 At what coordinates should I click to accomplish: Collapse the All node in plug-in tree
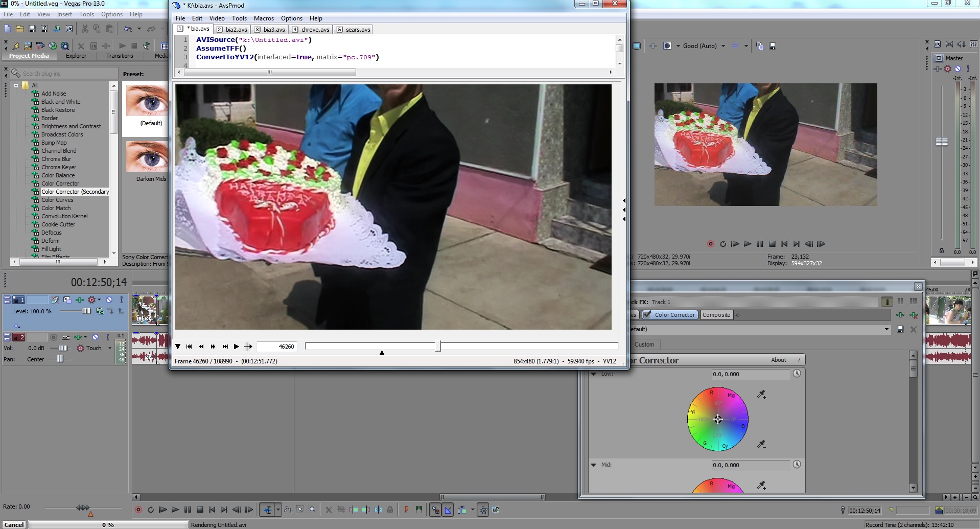(x=16, y=85)
